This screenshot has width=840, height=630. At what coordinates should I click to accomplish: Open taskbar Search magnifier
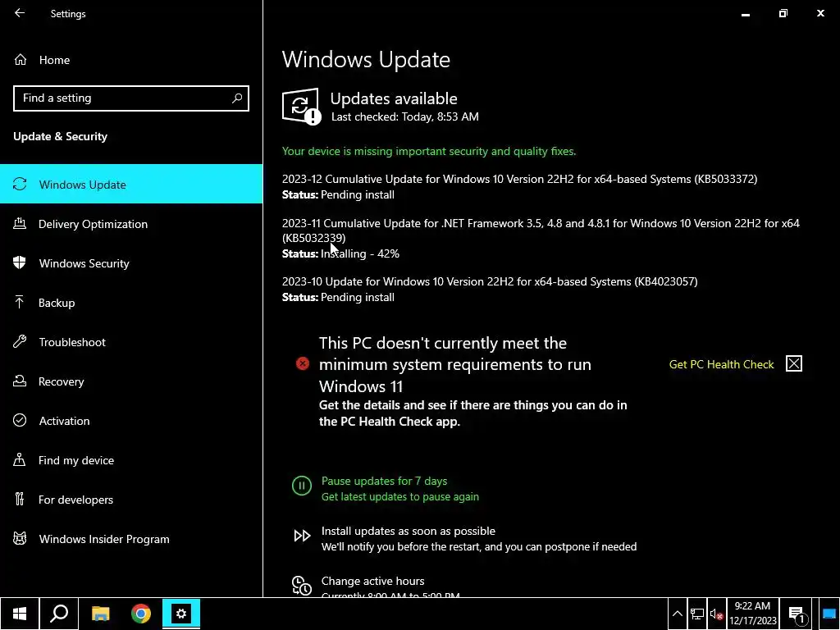pos(59,614)
